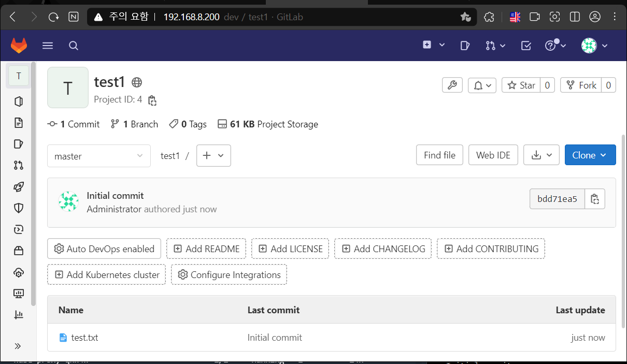
Task: Open the add file plus dropdown
Action: coord(213,155)
